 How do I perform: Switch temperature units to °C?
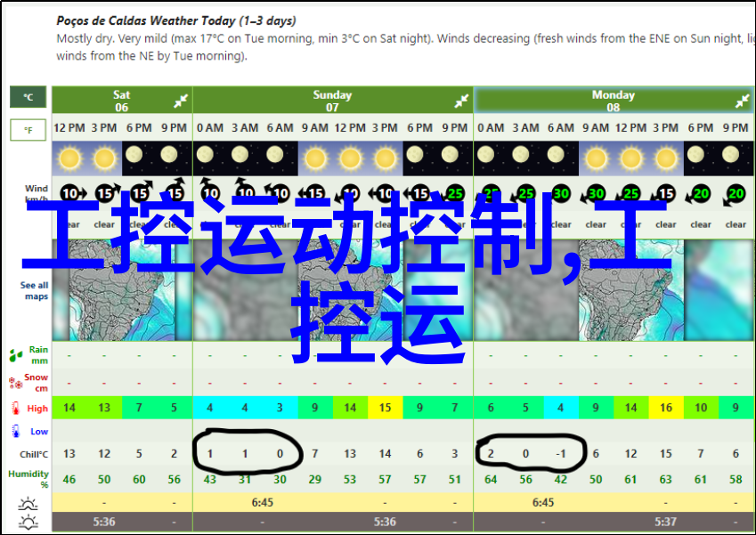28,97
